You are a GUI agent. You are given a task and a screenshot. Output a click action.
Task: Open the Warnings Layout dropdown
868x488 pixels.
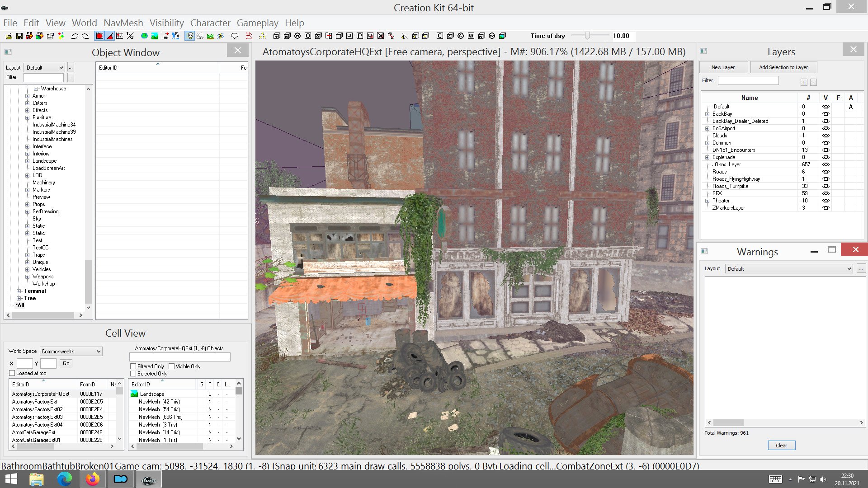pos(789,269)
